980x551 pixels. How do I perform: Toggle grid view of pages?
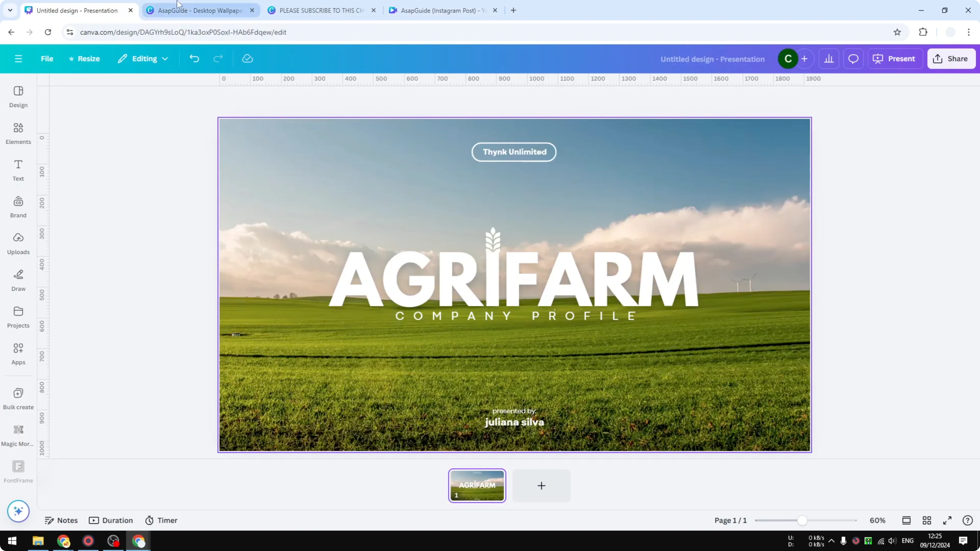tap(927, 520)
